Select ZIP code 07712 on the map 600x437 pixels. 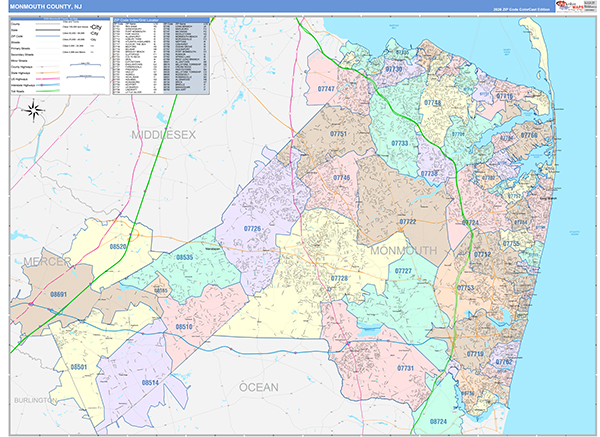pyautogui.click(x=482, y=254)
